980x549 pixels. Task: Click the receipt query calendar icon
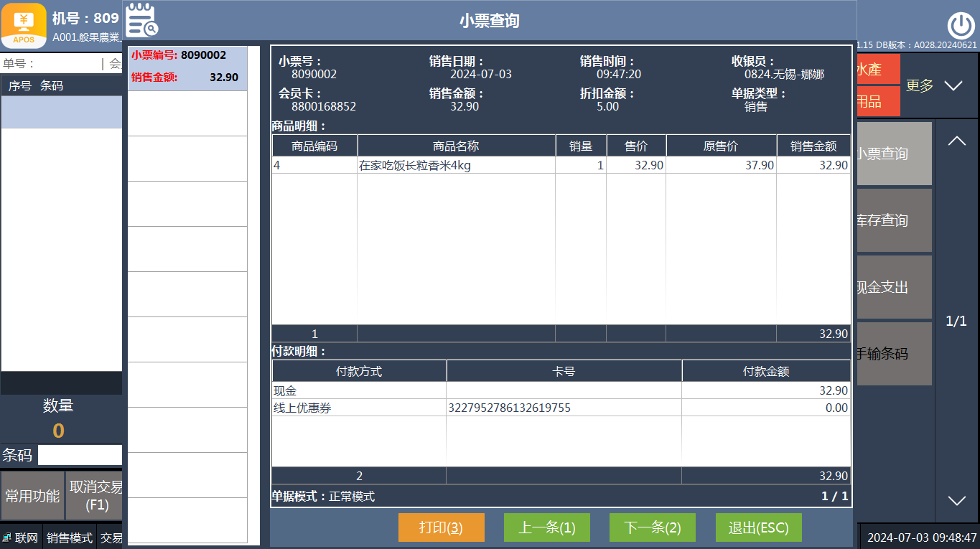click(142, 20)
